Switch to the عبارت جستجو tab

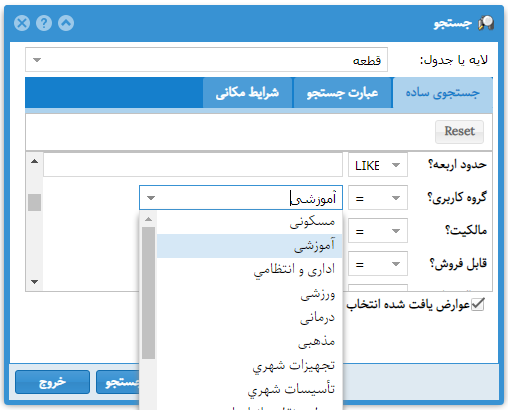point(342,93)
